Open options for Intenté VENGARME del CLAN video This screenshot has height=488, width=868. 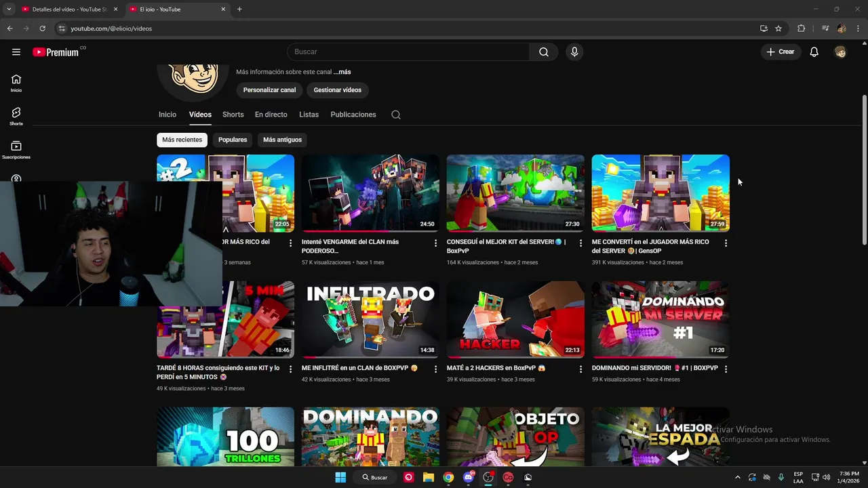coord(435,243)
